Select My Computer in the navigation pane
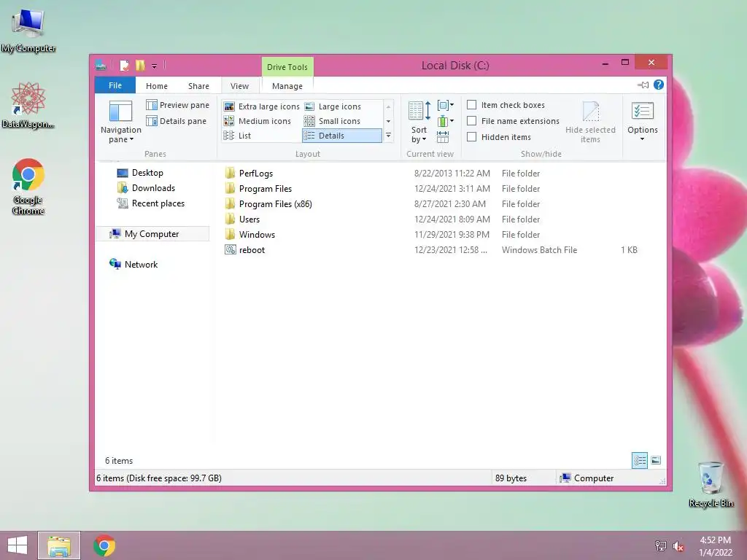This screenshot has height=560, width=747. coord(153,234)
